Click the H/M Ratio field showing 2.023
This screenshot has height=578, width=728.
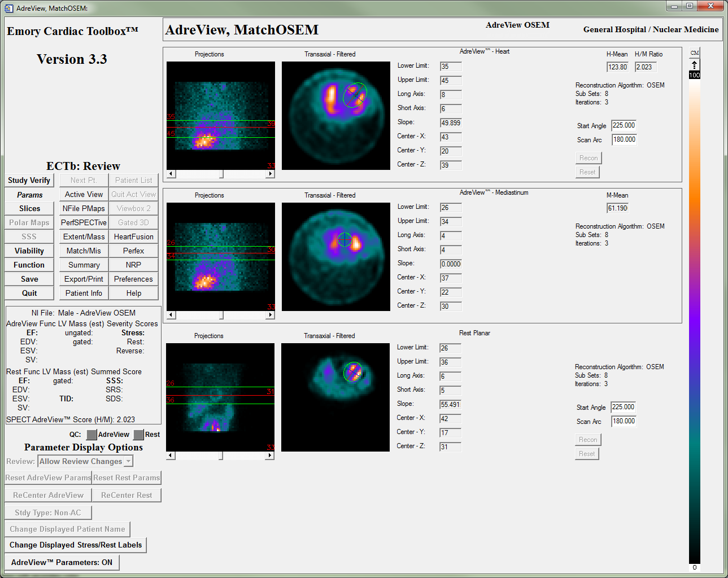pos(646,67)
